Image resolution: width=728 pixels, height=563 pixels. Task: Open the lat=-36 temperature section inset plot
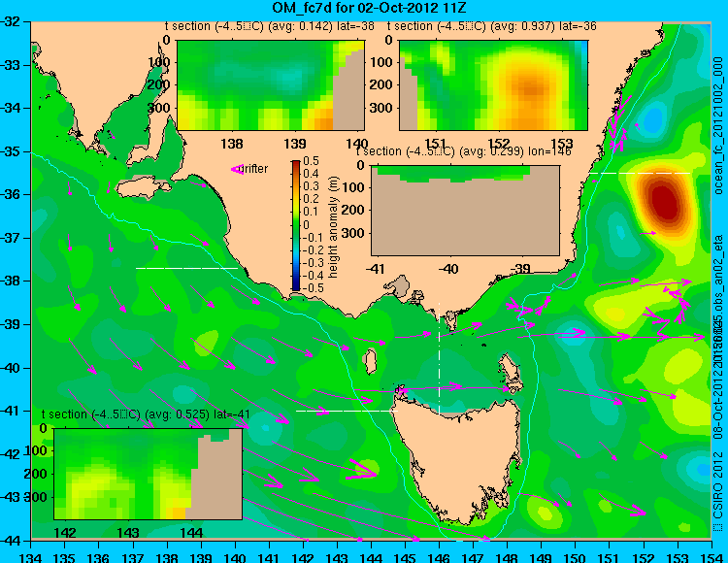[493, 85]
